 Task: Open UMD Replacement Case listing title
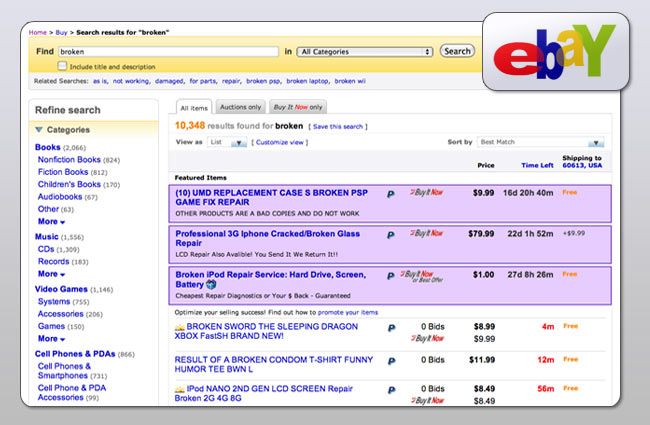coord(272,197)
